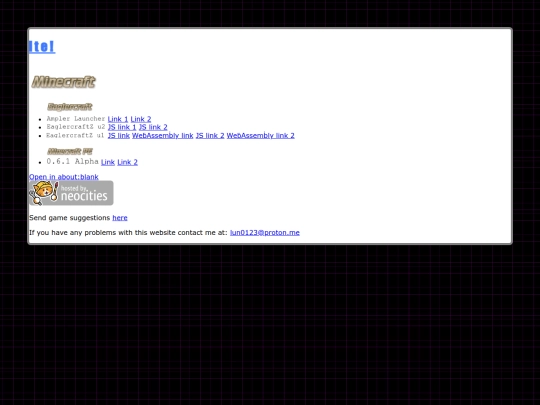Screen dimensions: 540x405
Task: Open Ampler Launcher Link 2
Action: [x=141, y=119]
